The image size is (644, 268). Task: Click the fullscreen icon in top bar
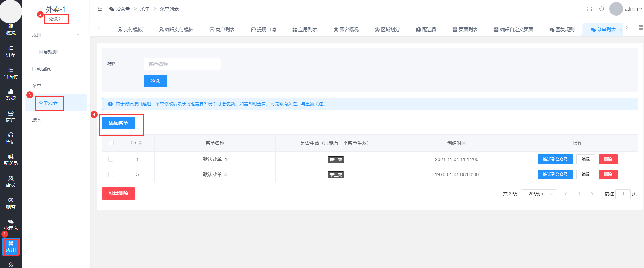click(x=589, y=9)
